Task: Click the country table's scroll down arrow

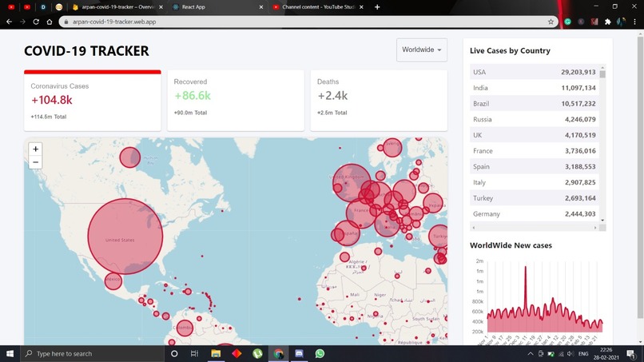Action: (602, 221)
